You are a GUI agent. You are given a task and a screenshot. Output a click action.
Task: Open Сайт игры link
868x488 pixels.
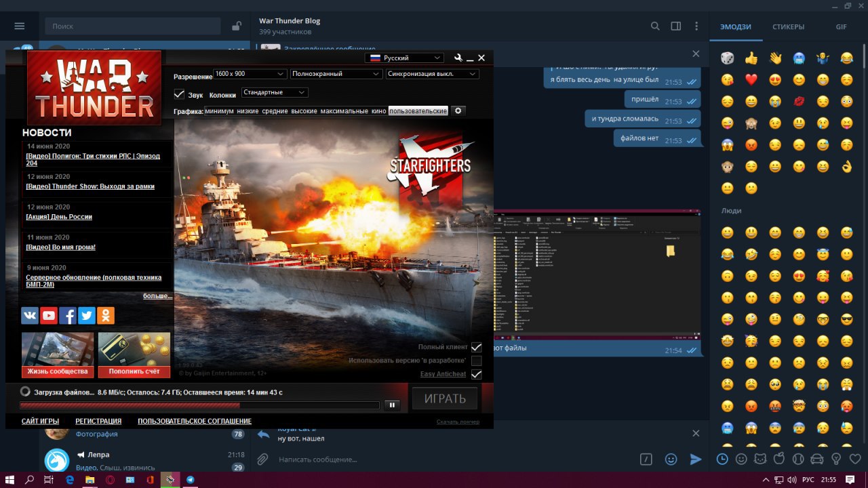pos(40,421)
